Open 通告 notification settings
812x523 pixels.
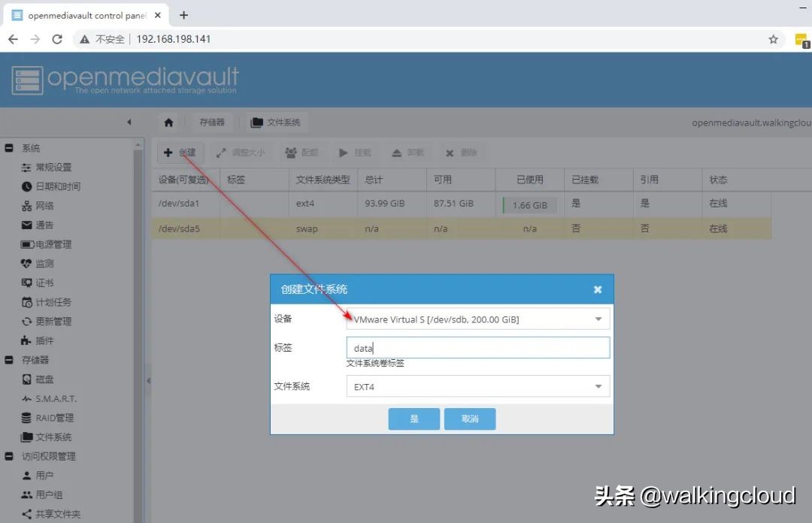pyautogui.click(x=38, y=225)
